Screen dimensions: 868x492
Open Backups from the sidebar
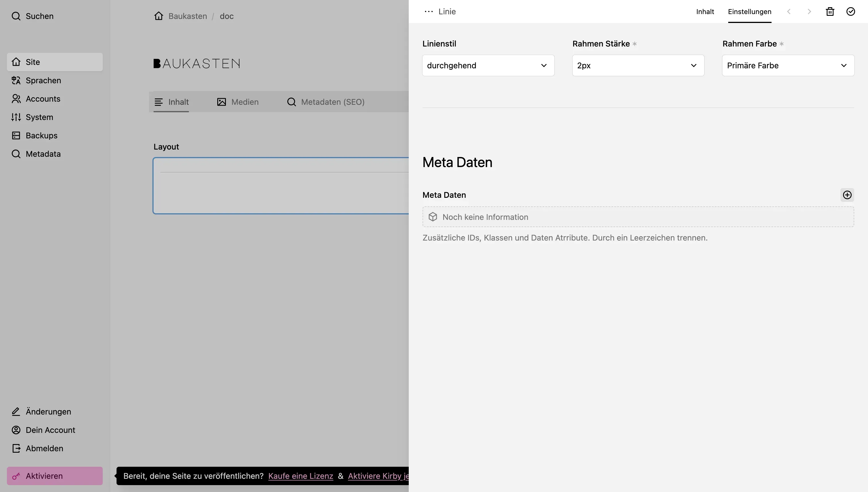tap(41, 135)
